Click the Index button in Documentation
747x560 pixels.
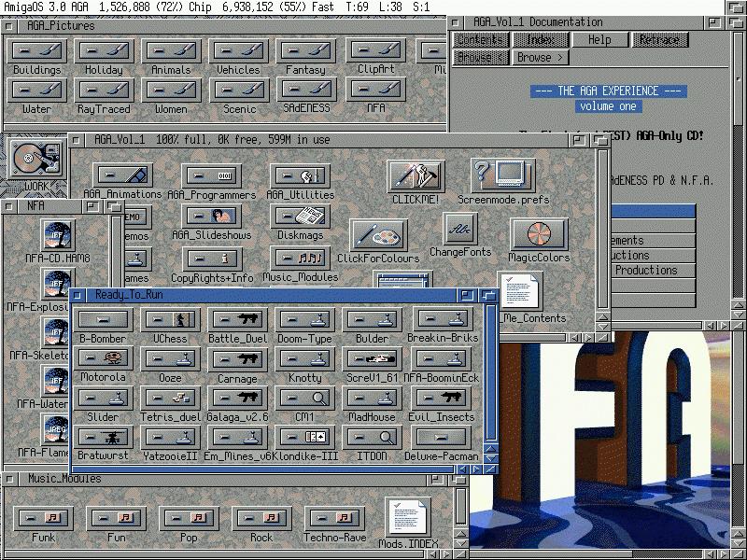coord(541,39)
